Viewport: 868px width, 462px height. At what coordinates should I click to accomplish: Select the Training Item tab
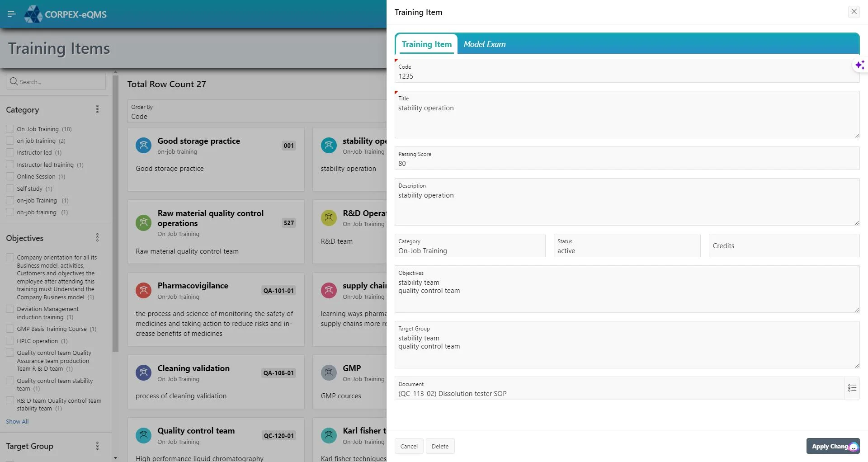click(426, 44)
